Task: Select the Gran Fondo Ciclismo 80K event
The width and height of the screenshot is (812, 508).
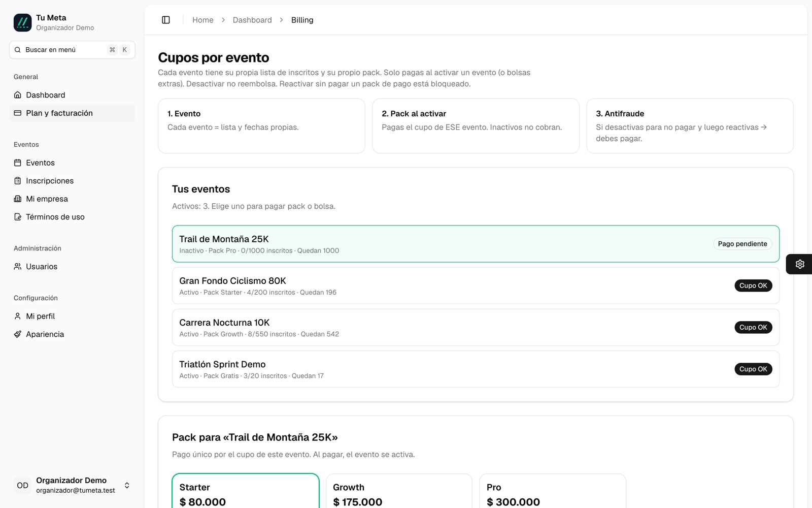Action: pyautogui.click(x=476, y=285)
